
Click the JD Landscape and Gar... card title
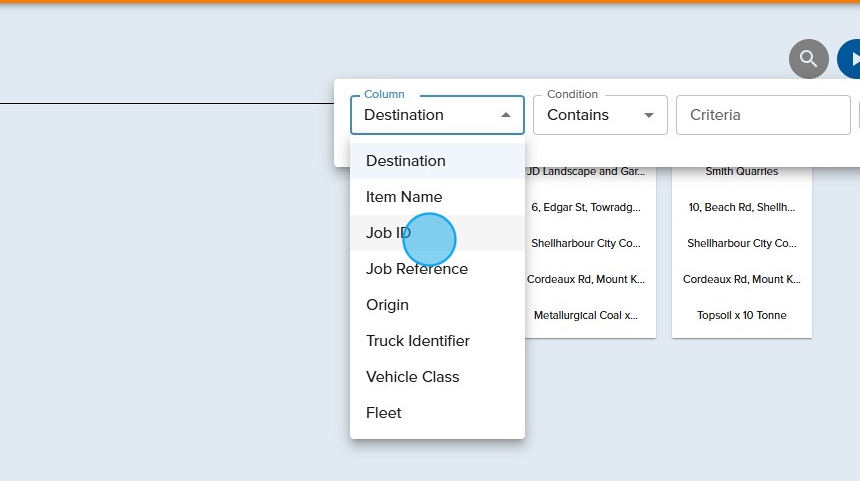point(587,171)
